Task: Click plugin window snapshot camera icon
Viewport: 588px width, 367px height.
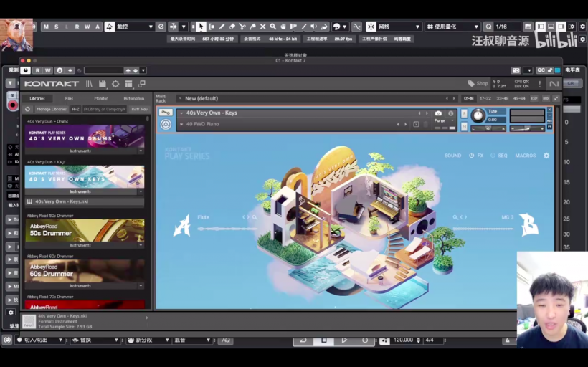Action: 516,70
